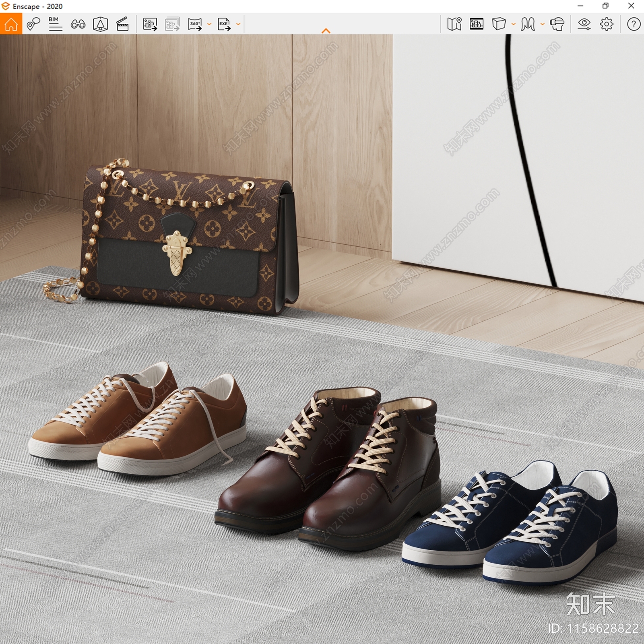Click the EXE standalone export icon

coord(224,24)
